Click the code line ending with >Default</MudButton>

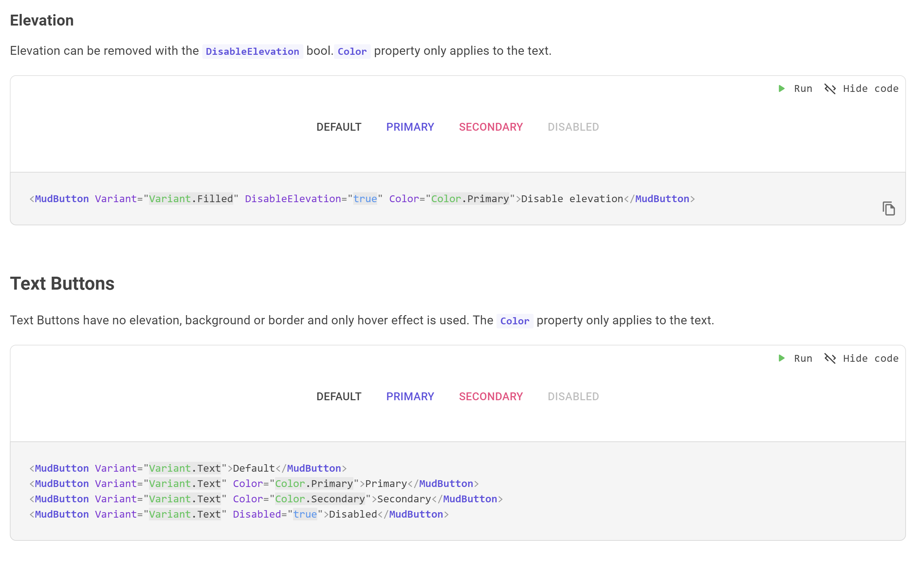188,468
